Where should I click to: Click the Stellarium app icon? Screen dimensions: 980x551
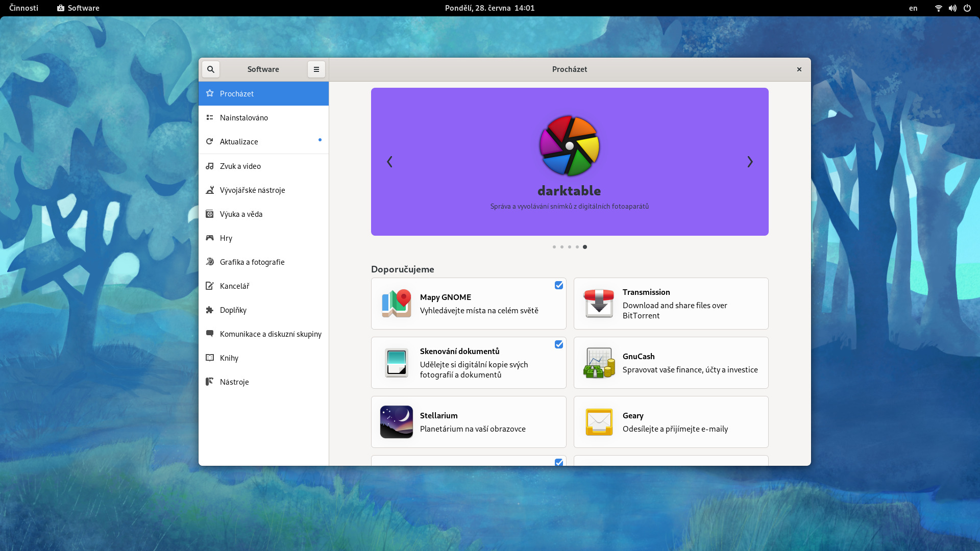[396, 422]
